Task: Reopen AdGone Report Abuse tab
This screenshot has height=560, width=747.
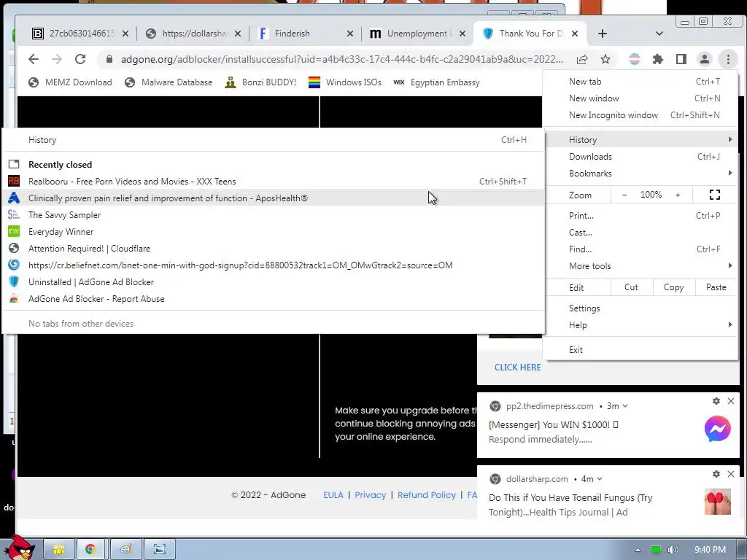Action: point(273,298)
